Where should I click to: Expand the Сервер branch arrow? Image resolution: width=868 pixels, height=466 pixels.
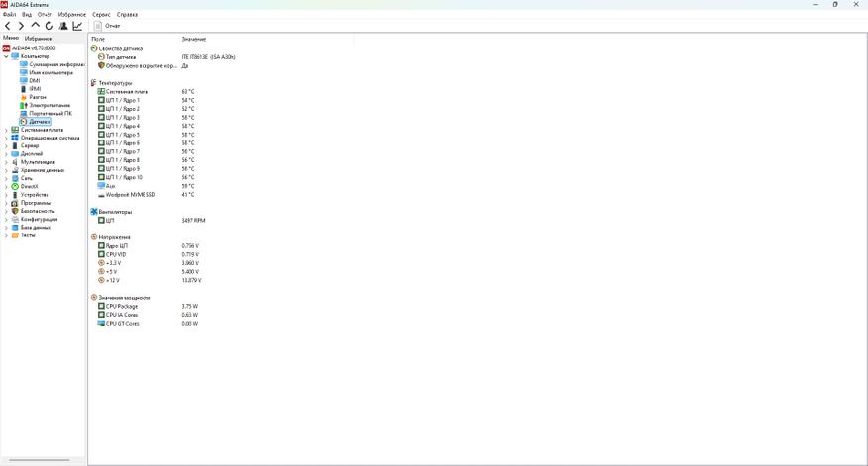coord(6,146)
